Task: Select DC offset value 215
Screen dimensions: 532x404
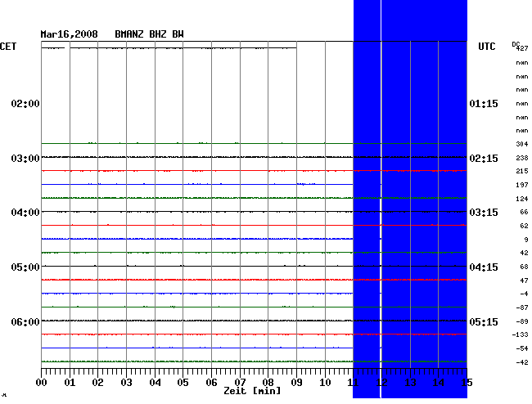Action: (x=522, y=171)
